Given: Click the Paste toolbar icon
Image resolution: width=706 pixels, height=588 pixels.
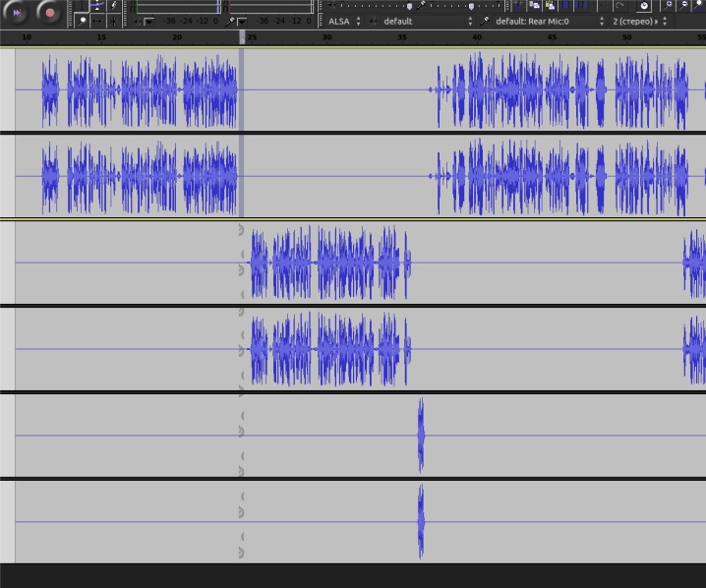Looking at the screenshot, I should tap(550, 5).
